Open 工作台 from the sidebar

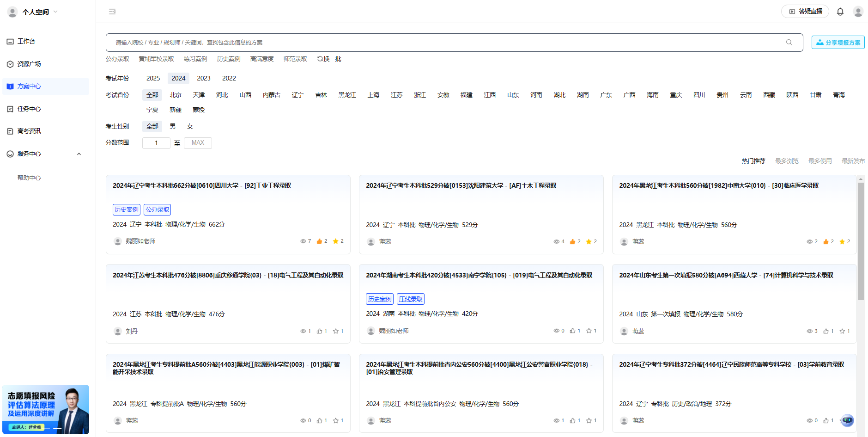[27, 41]
